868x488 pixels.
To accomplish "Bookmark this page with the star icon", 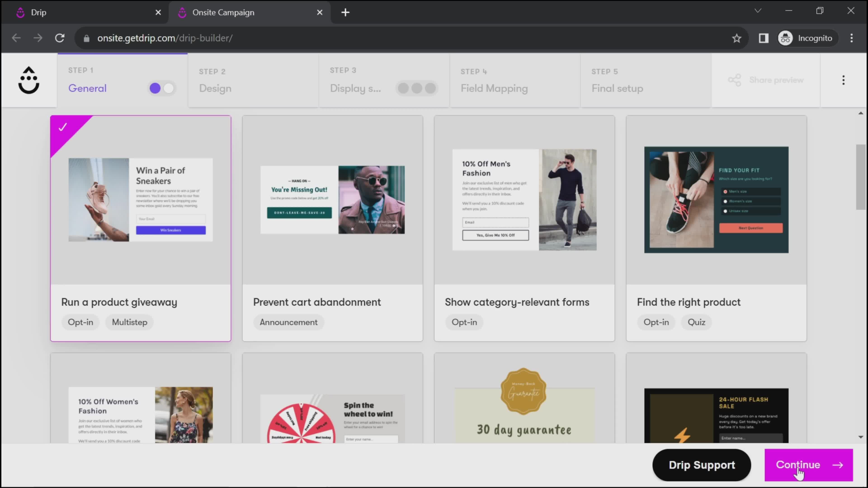I will coord(737,38).
